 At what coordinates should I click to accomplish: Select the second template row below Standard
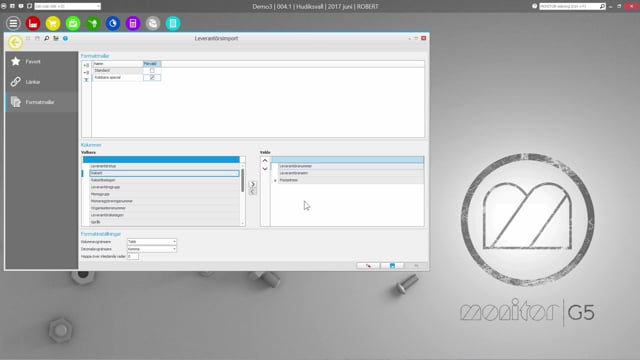tap(118, 78)
